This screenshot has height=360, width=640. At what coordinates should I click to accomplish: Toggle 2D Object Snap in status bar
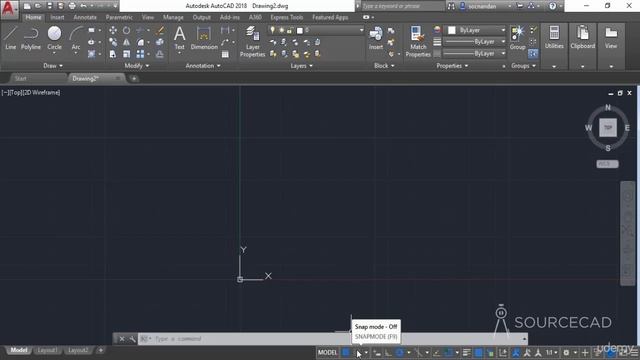tap(449, 353)
